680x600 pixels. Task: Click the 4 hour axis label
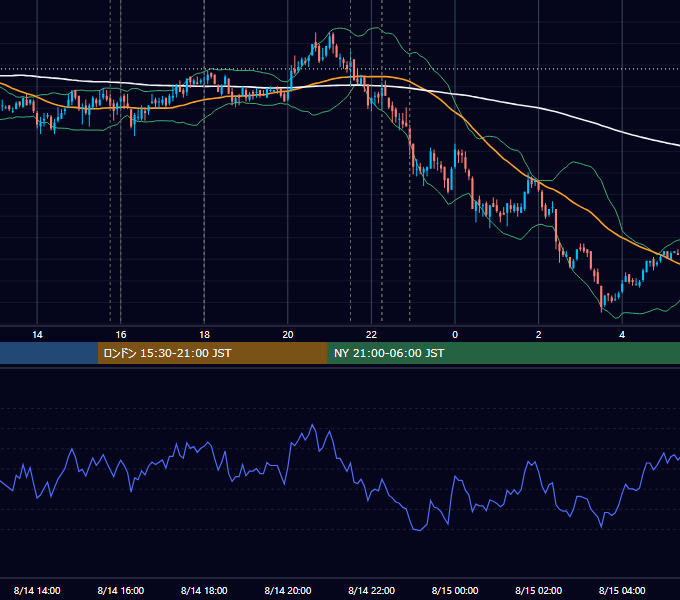(622, 335)
